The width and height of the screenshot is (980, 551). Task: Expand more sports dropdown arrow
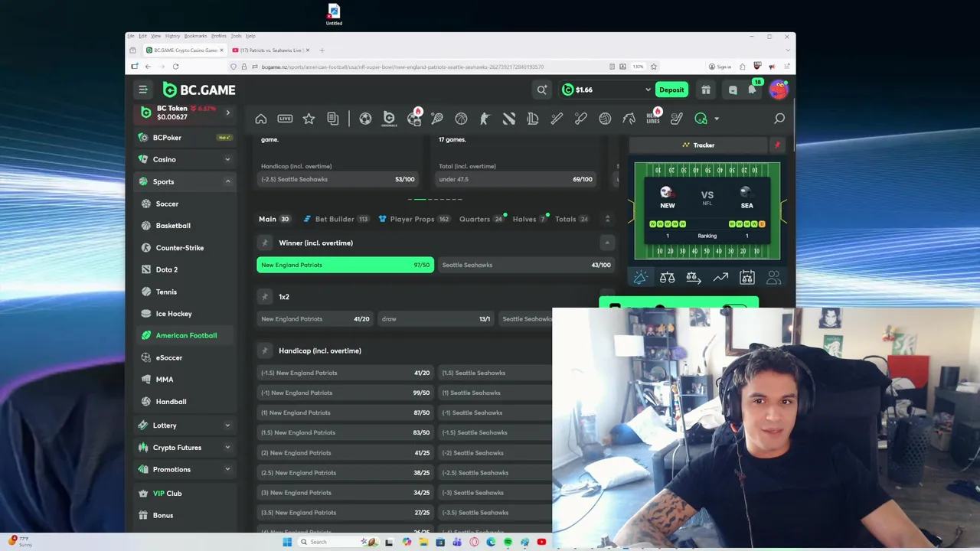tap(717, 119)
